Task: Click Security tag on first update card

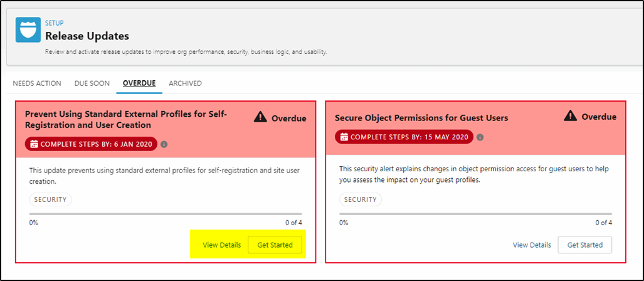Action: click(x=51, y=199)
